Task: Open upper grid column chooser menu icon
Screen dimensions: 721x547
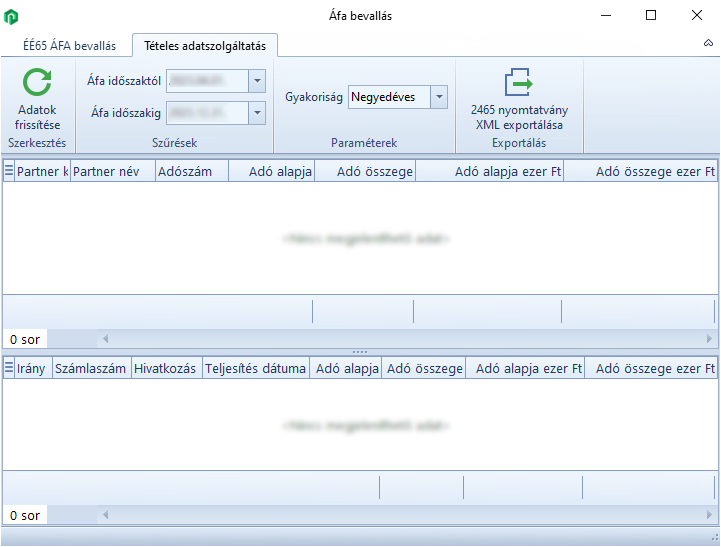Action: point(9,172)
